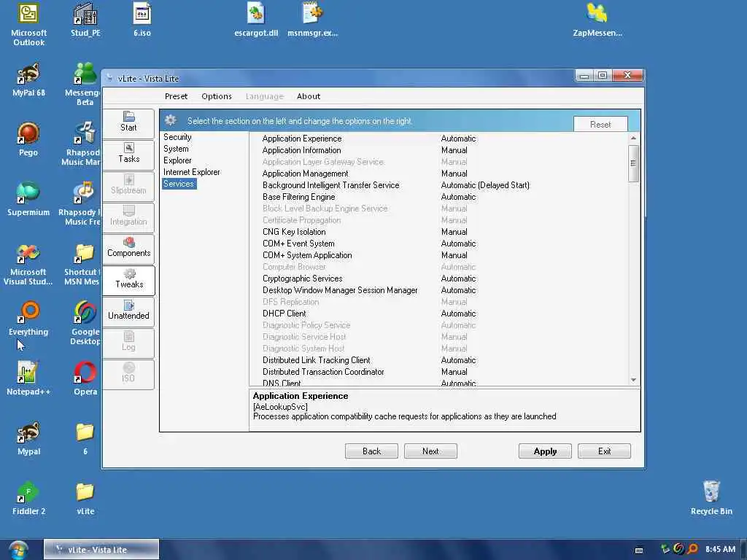Select the Everything search shortcut
This screenshot has width=747, height=560.
pos(28,319)
